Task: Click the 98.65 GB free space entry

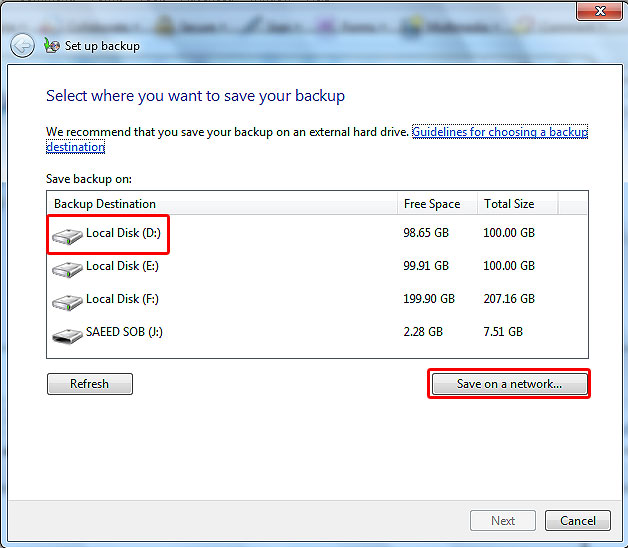Action: pyautogui.click(x=426, y=233)
